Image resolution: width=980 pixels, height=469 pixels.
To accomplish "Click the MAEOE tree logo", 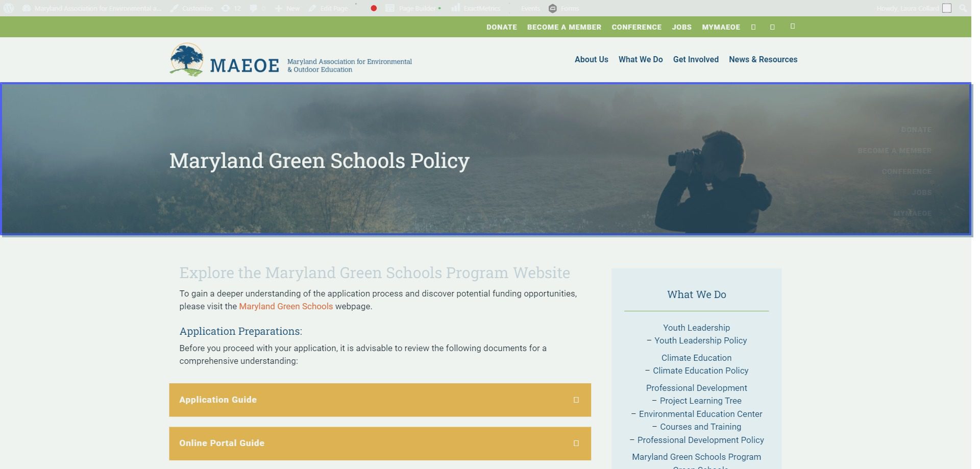I will click(x=187, y=60).
